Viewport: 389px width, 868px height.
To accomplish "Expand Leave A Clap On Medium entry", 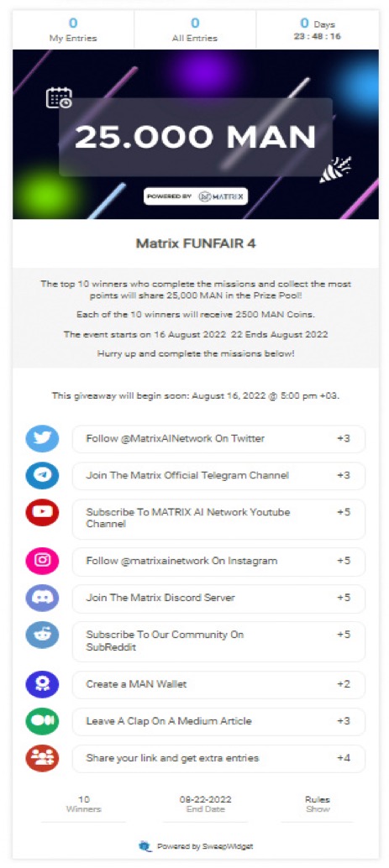I will point(219,721).
